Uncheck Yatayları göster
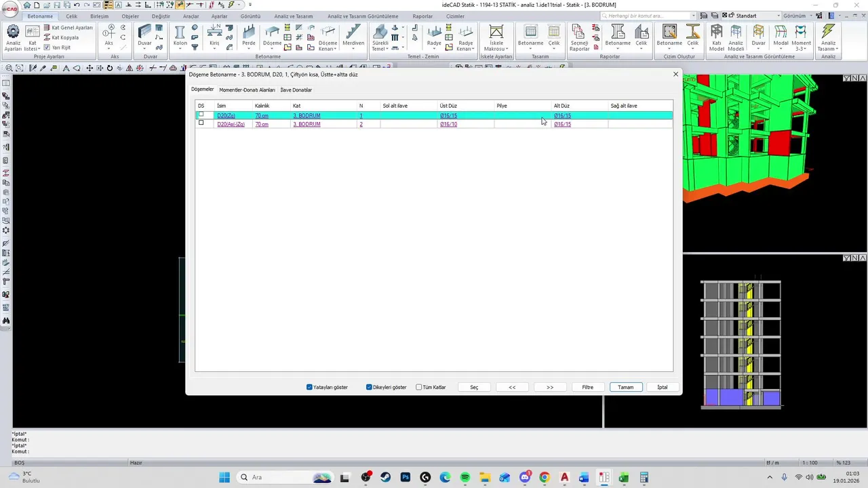868x488 pixels. (309, 387)
